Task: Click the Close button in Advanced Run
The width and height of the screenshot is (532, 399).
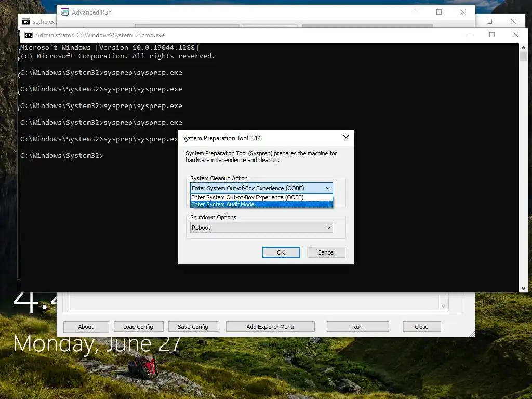Action: click(x=421, y=327)
